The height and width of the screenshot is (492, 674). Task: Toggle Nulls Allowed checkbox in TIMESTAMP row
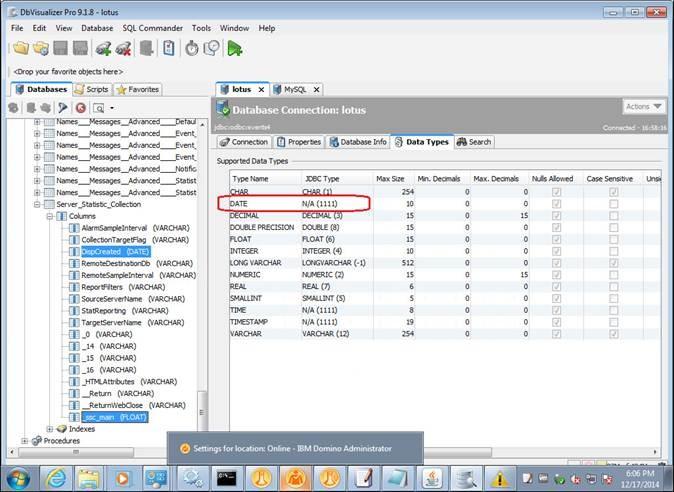coord(556,322)
